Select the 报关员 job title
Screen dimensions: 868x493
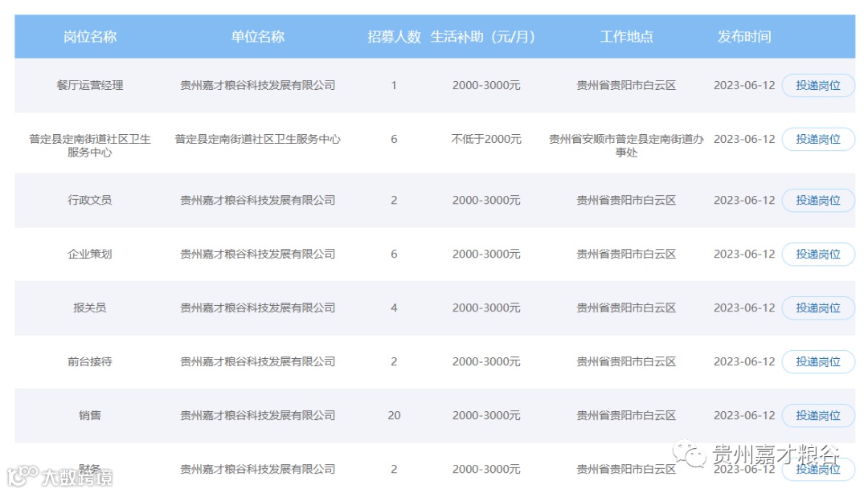coord(90,308)
